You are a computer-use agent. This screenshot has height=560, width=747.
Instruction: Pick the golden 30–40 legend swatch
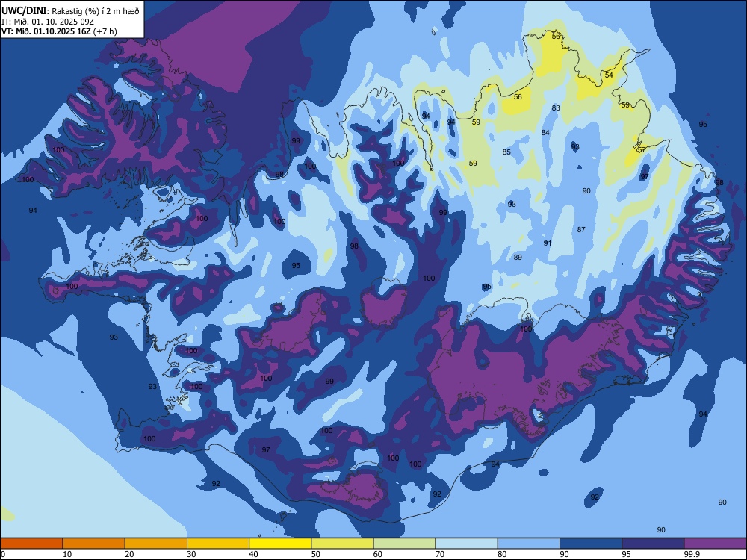(x=218, y=544)
